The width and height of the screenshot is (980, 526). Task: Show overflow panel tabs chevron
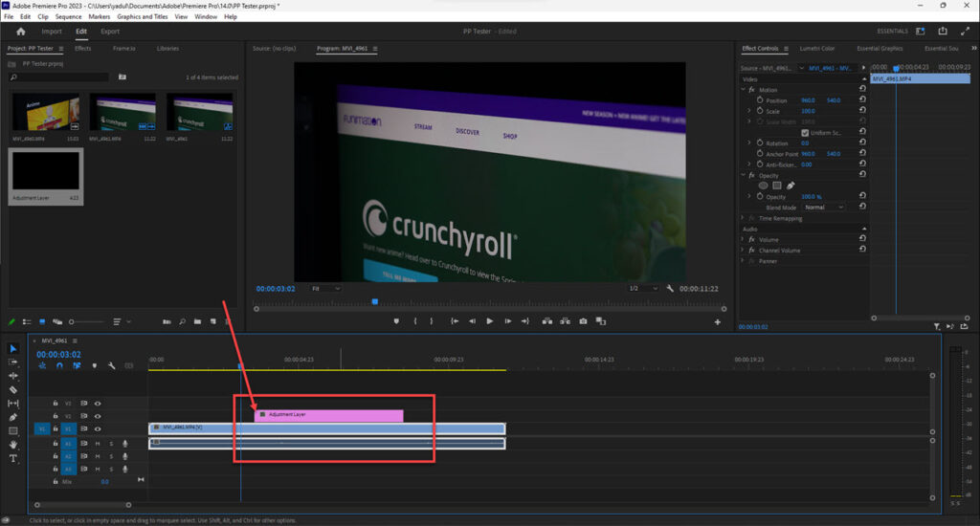pyautogui.click(x=973, y=48)
